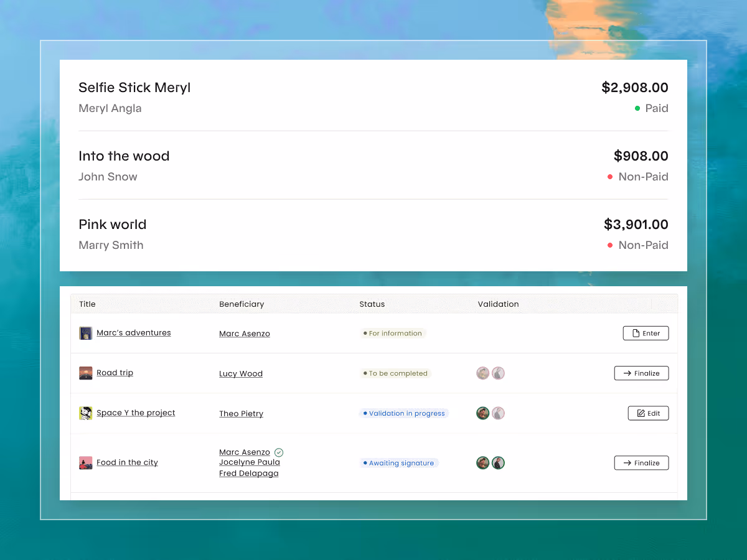Open Marc Asenzo link in Food in the city row

pos(245,452)
